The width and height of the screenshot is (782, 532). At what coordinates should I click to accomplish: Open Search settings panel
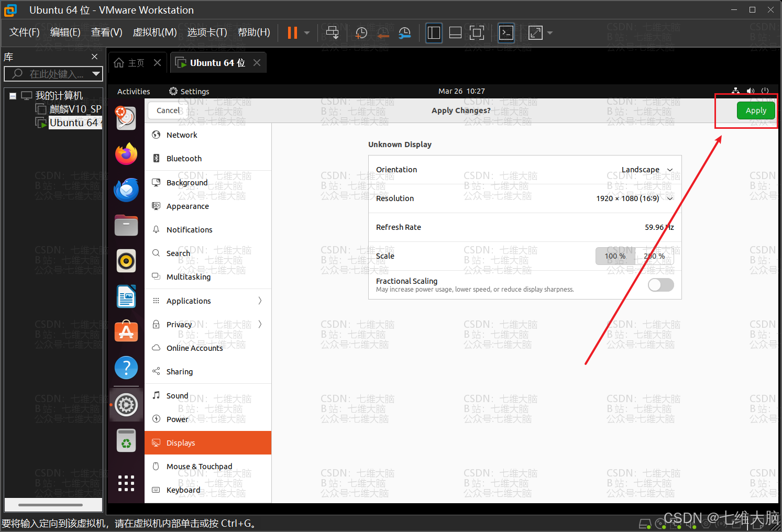(208, 253)
